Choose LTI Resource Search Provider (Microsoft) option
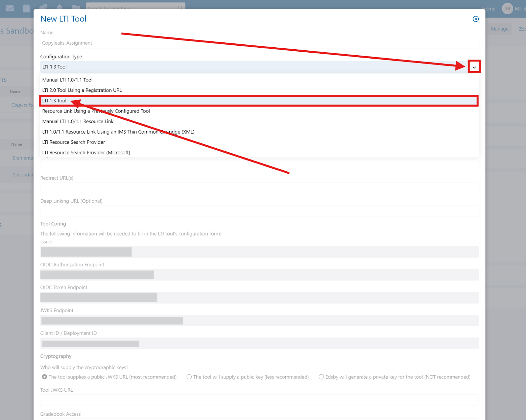This screenshot has height=420, width=526. (x=259, y=153)
